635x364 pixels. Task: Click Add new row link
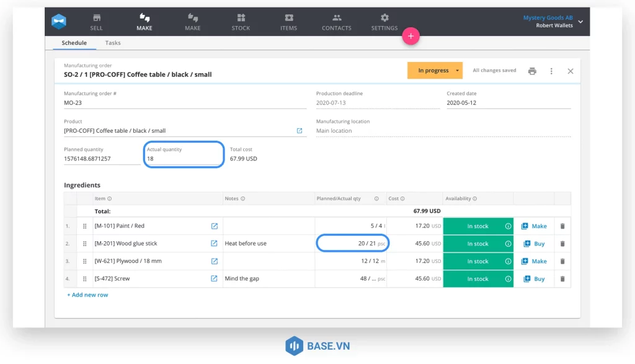(87, 295)
